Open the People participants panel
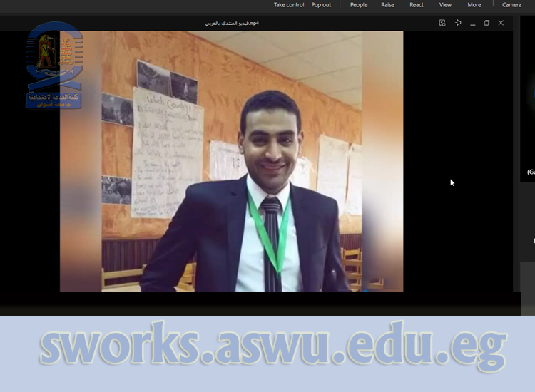 pyautogui.click(x=359, y=5)
